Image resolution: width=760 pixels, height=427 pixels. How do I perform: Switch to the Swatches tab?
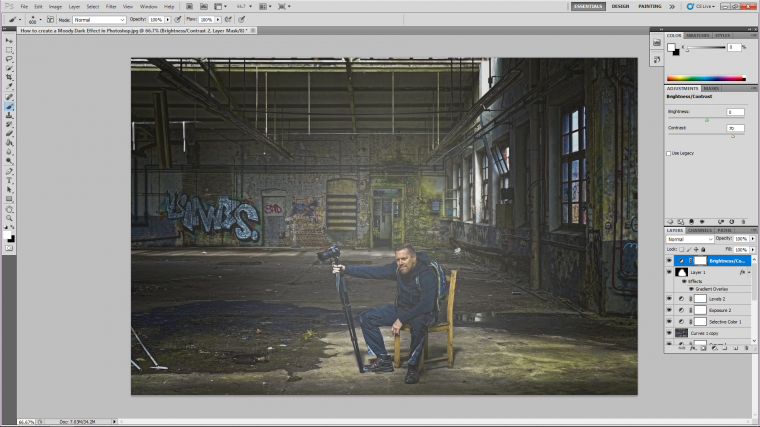pos(697,35)
